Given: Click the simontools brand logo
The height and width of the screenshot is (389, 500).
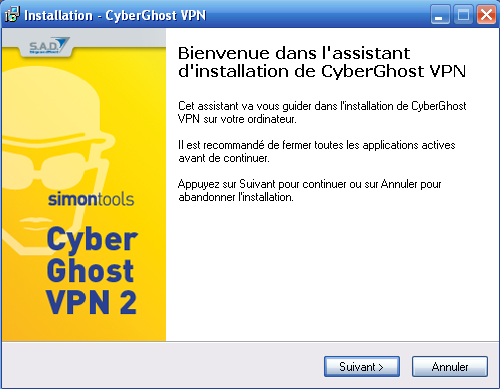Looking at the screenshot, I should (91, 199).
